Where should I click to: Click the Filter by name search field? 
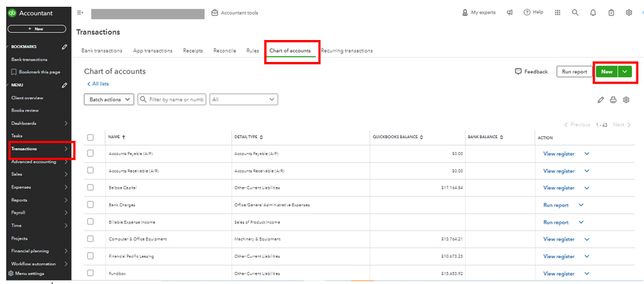tap(171, 99)
